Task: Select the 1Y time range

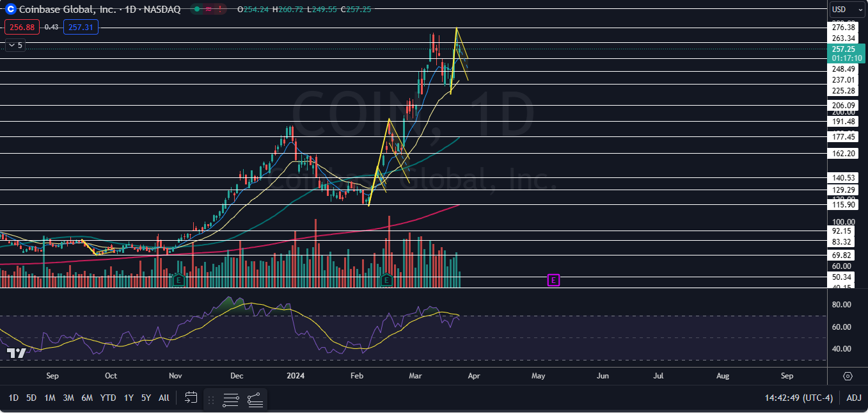Action: 129,398
